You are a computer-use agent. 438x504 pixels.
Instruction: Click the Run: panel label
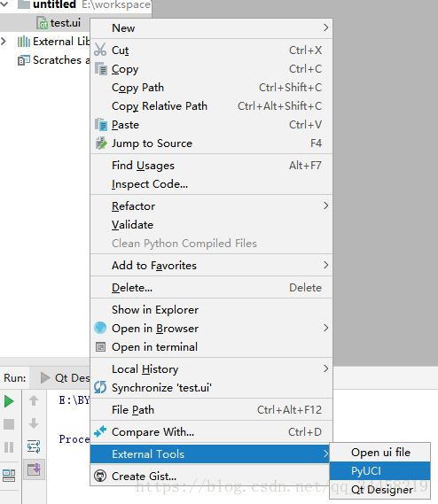point(15,377)
